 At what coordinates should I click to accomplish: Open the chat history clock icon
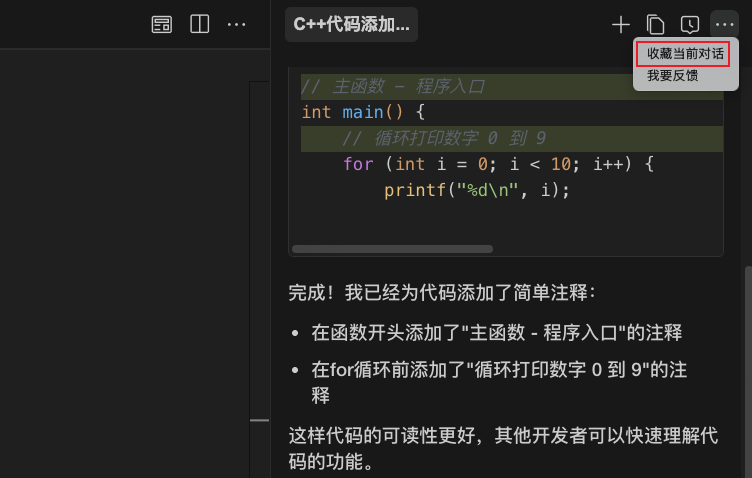click(689, 25)
